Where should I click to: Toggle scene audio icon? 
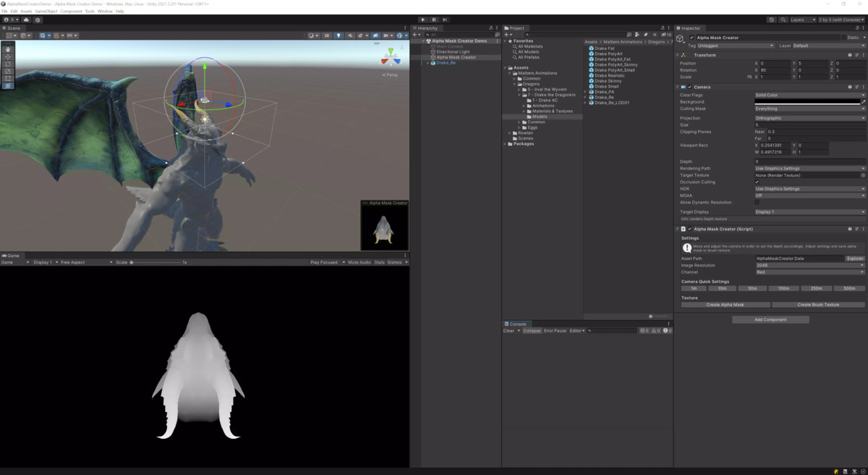351,35
